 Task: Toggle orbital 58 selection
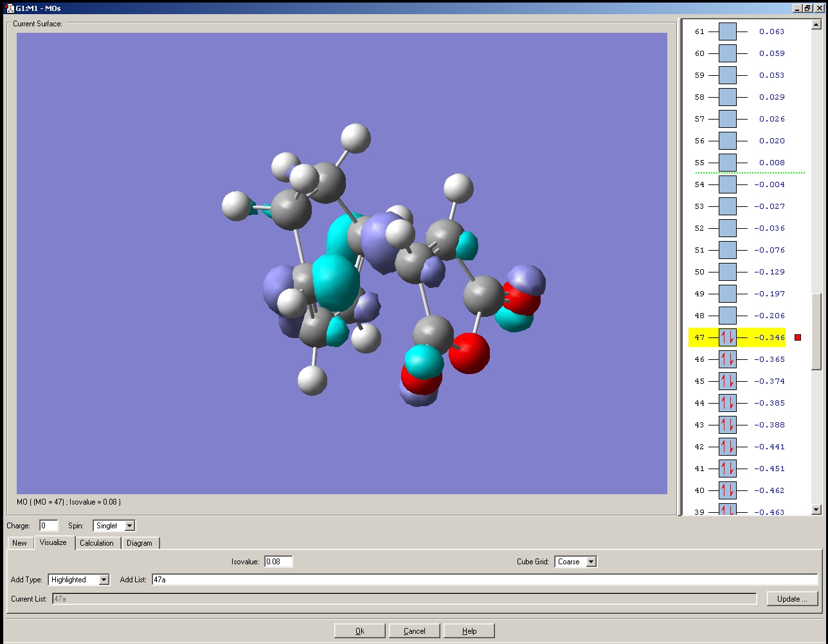pyautogui.click(x=727, y=97)
